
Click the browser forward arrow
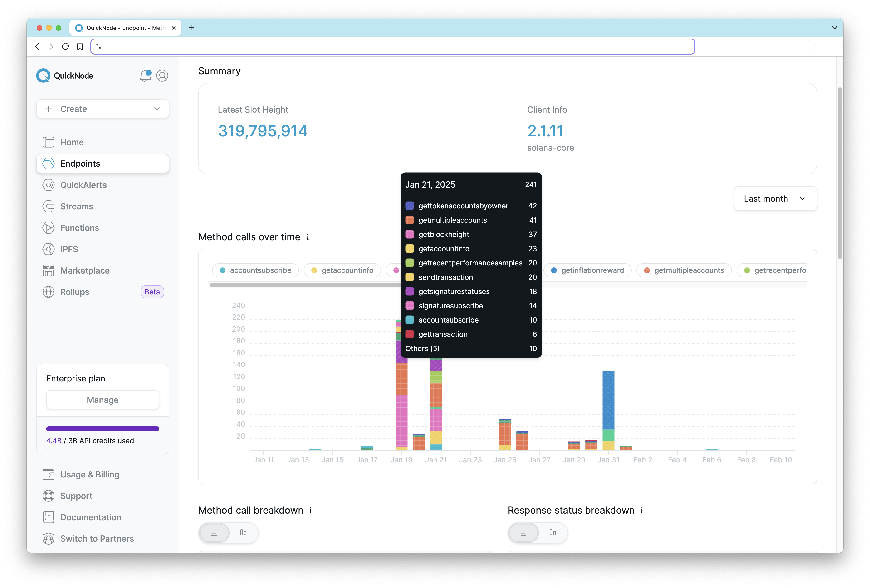[x=51, y=46]
